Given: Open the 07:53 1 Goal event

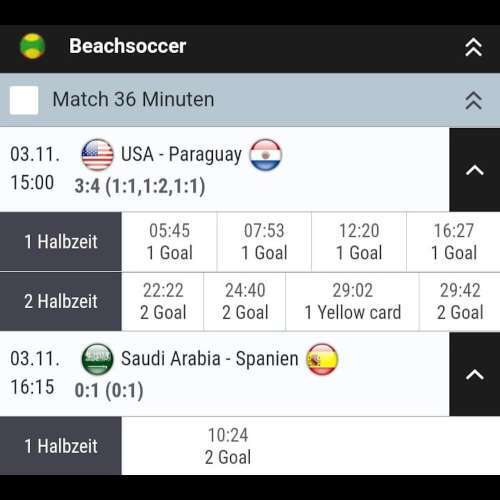Looking at the screenshot, I should [264, 242].
